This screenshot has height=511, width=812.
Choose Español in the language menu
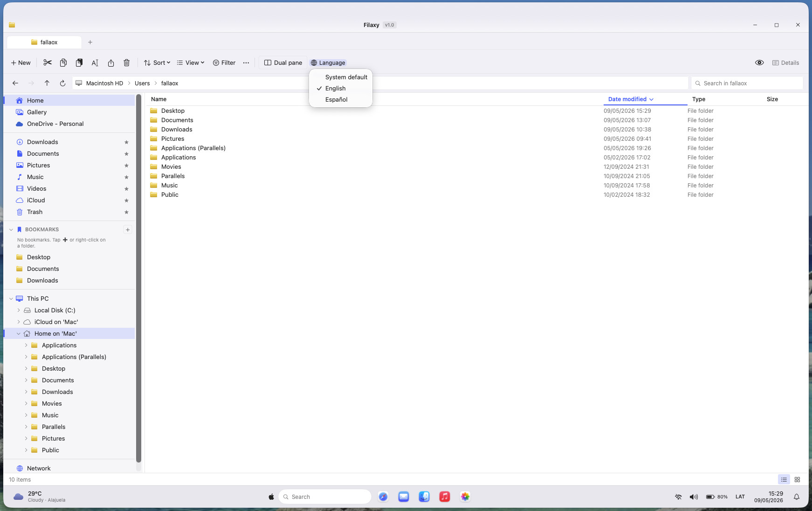click(x=341, y=99)
